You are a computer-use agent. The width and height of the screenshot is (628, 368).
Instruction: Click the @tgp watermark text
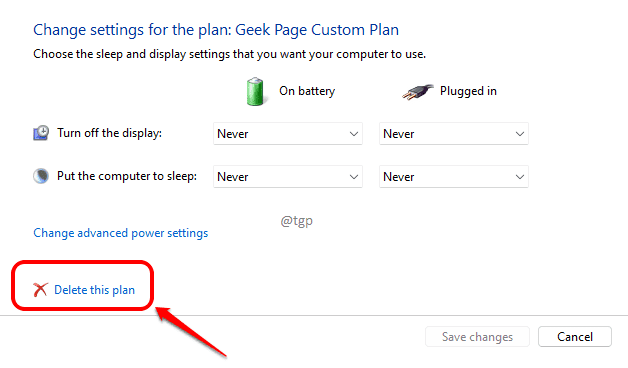[296, 221]
